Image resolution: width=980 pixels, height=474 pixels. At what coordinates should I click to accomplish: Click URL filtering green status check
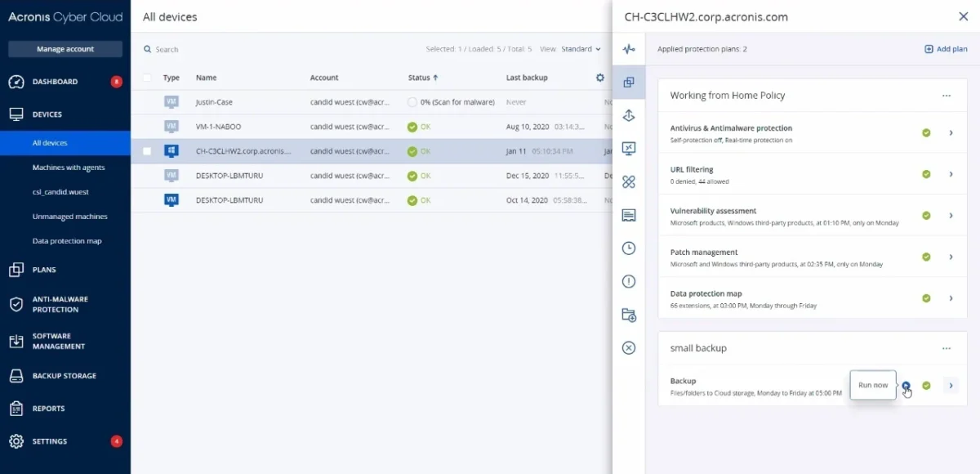[x=926, y=174]
